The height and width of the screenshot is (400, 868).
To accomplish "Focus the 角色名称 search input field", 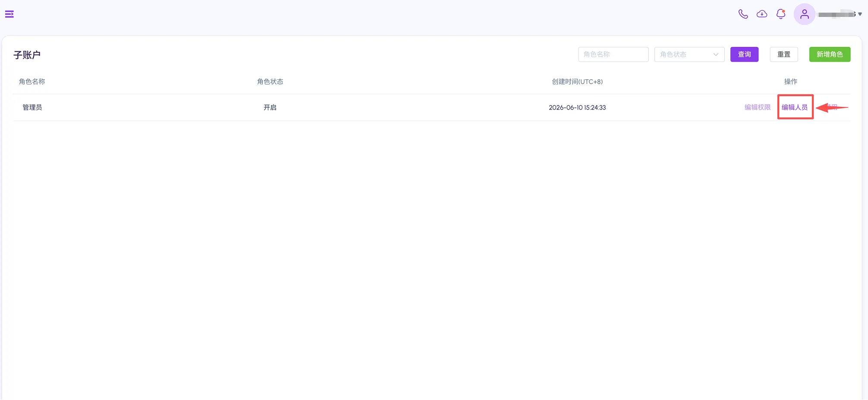I will pyautogui.click(x=613, y=54).
